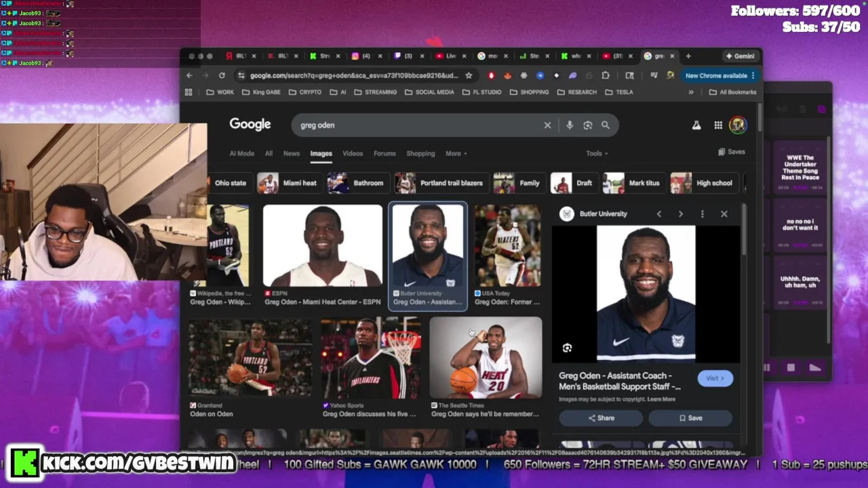Close the Butler University preview panel
This screenshot has width=868, height=488.
click(724, 214)
